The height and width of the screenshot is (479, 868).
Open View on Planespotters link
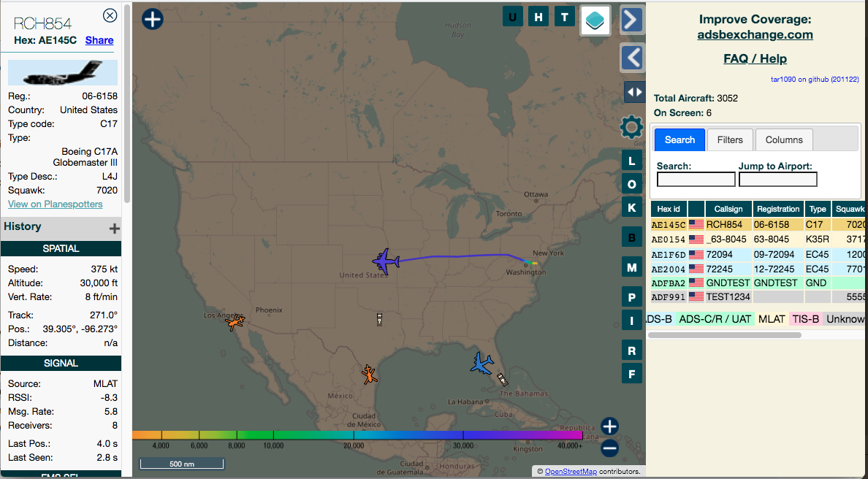point(56,204)
